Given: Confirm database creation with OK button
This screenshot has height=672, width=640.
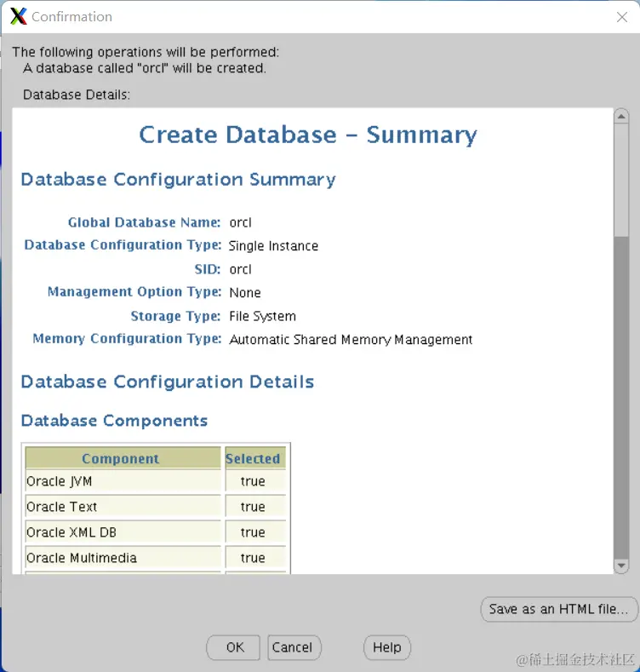Looking at the screenshot, I should click(x=233, y=647).
